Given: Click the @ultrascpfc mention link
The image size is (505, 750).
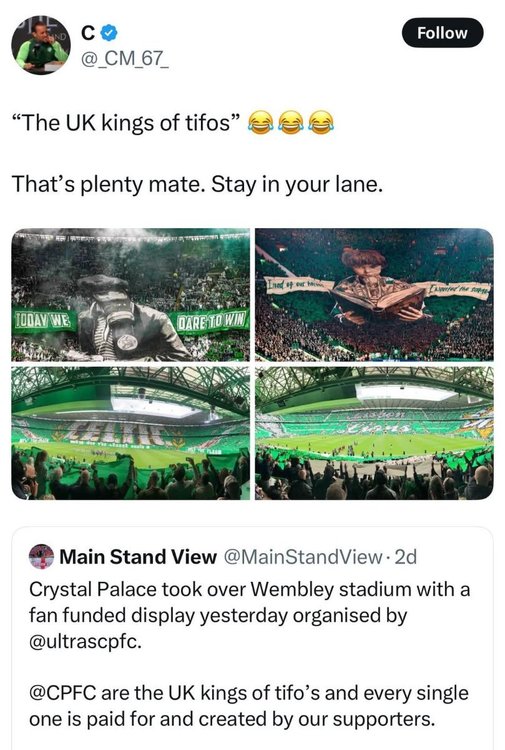Looking at the screenshot, I should click(x=85, y=641).
